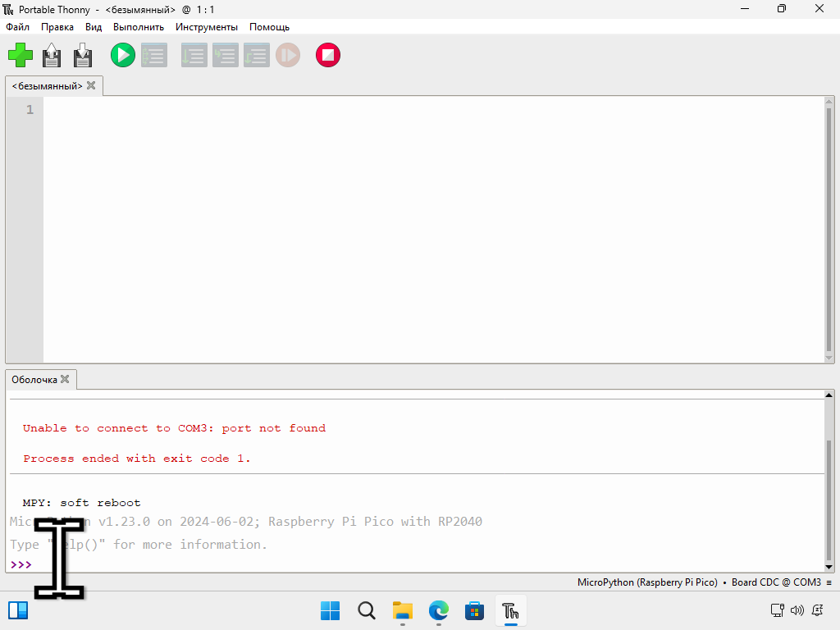Restore down the Thonny window
Image resolution: width=840 pixels, height=630 pixels.
782,8
